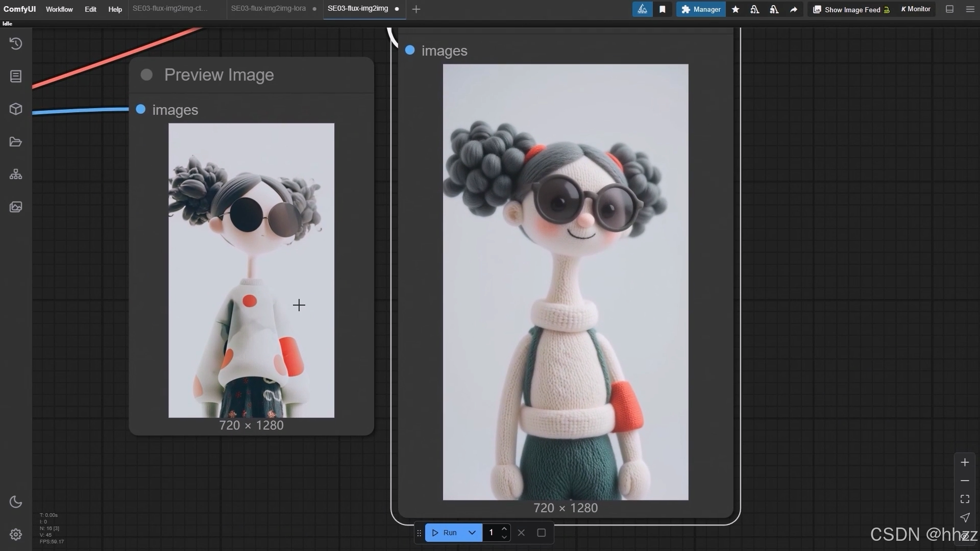Collapse the Preview Image node dot

146,75
